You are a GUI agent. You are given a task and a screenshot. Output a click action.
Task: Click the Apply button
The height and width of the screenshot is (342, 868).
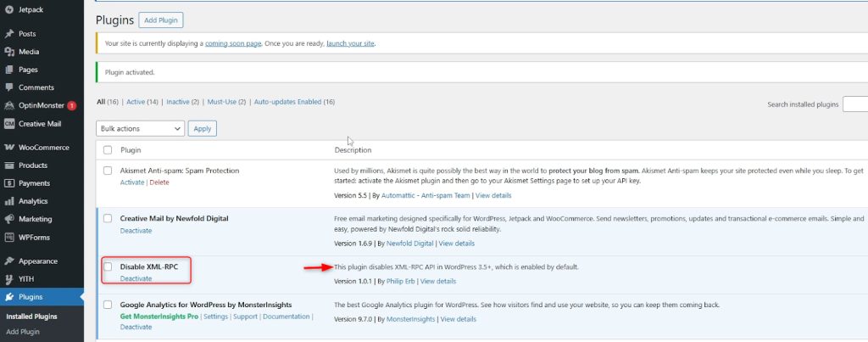tap(203, 129)
